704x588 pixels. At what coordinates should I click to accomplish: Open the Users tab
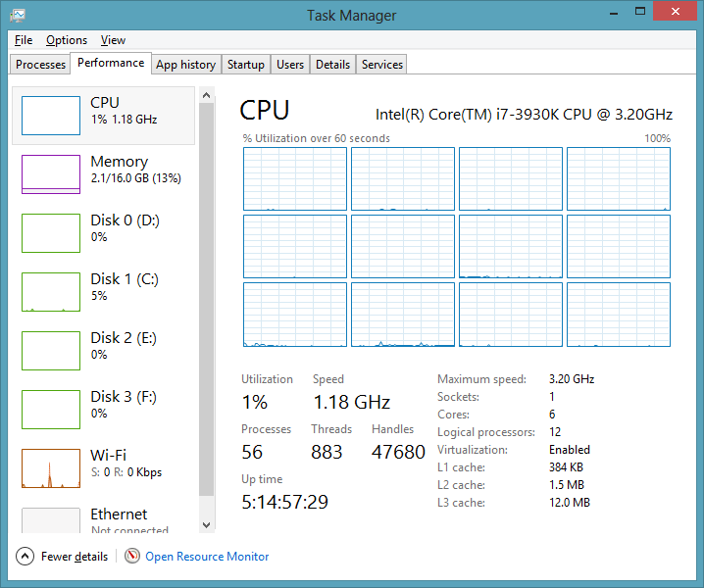click(290, 65)
